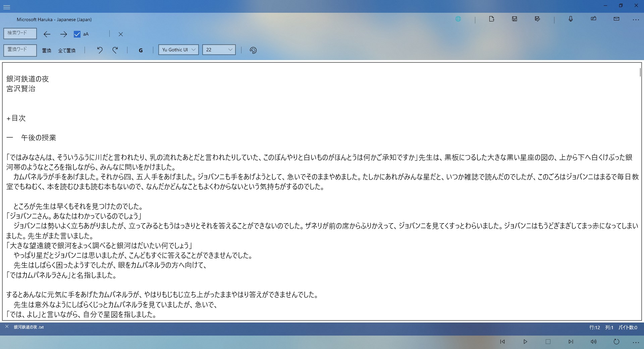
Task: Create a new document
Action: [491, 19]
